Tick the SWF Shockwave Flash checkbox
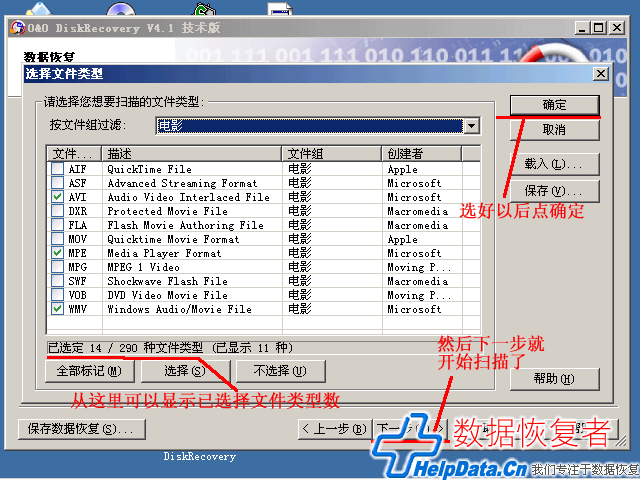 [x=58, y=280]
